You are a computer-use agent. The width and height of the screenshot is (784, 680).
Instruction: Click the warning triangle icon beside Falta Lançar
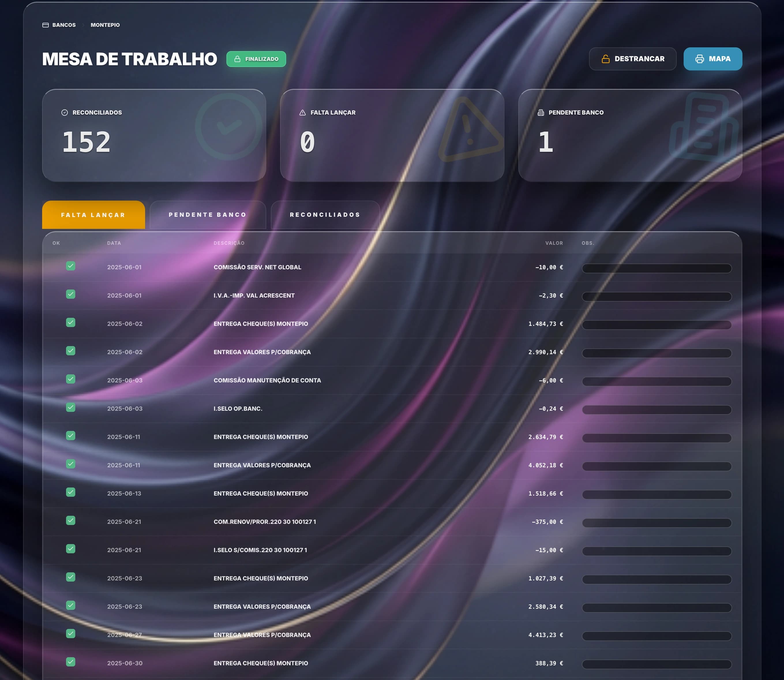point(302,112)
